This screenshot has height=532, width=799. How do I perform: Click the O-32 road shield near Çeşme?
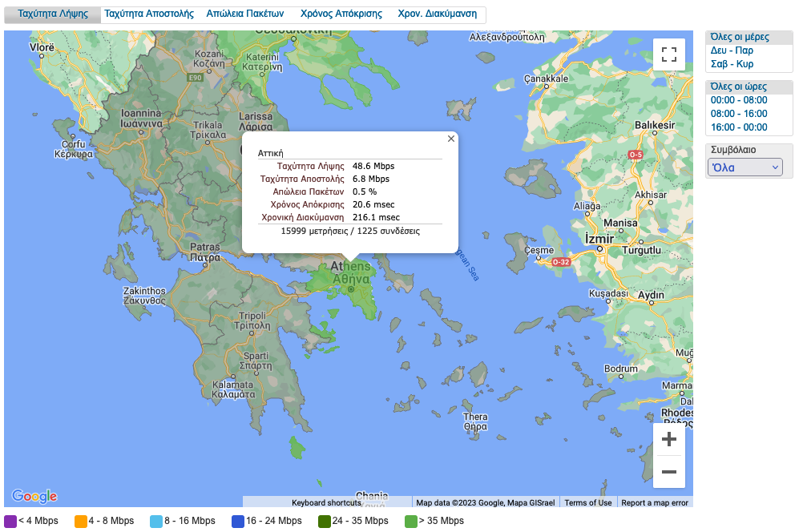[561, 262]
